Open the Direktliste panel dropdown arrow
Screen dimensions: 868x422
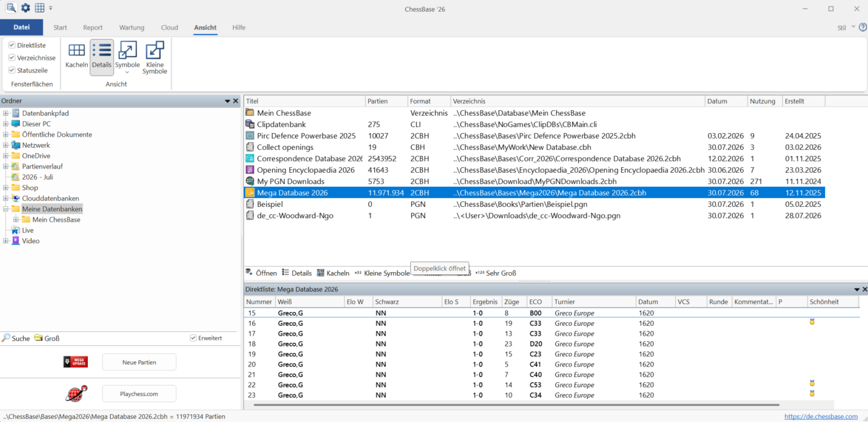tap(857, 289)
